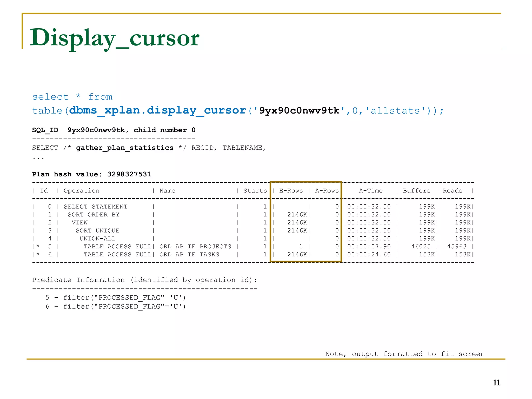
Task: Click the 'UNION-ALL' operation
Action: (98, 239)
